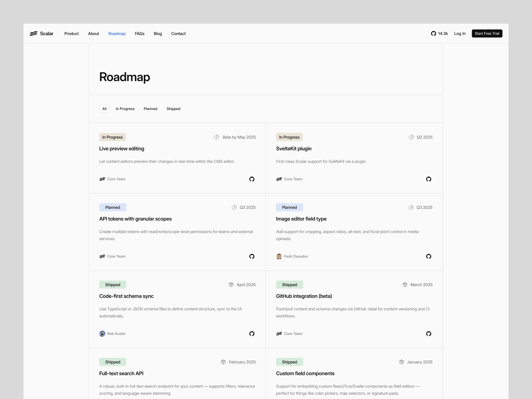Click the Beta by May 2025 text
Screen dimensions: 532x399
pyautogui.click(x=239, y=137)
